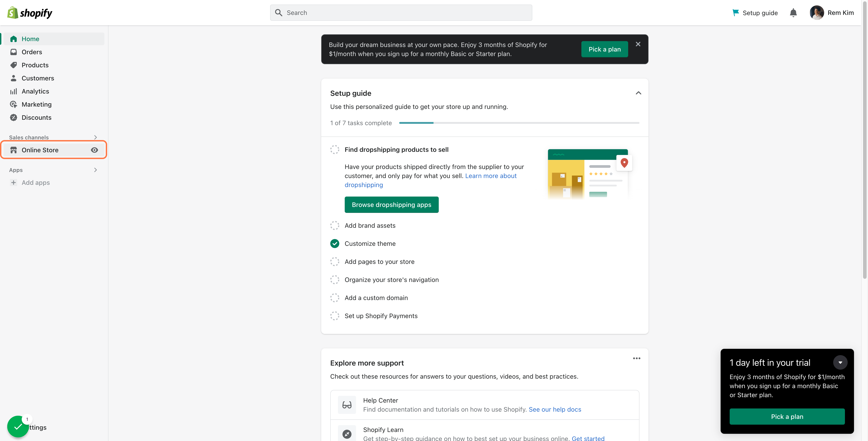This screenshot has height=441, width=868.
Task: View the online store via eye icon
Action: pyautogui.click(x=94, y=150)
